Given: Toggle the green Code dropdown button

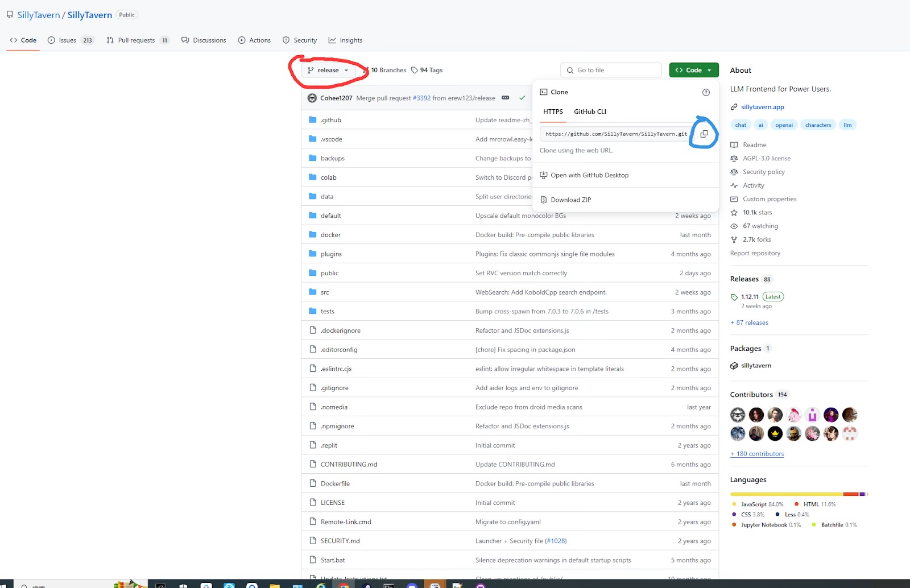Looking at the screenshot, I should click(x=694, y=70).
